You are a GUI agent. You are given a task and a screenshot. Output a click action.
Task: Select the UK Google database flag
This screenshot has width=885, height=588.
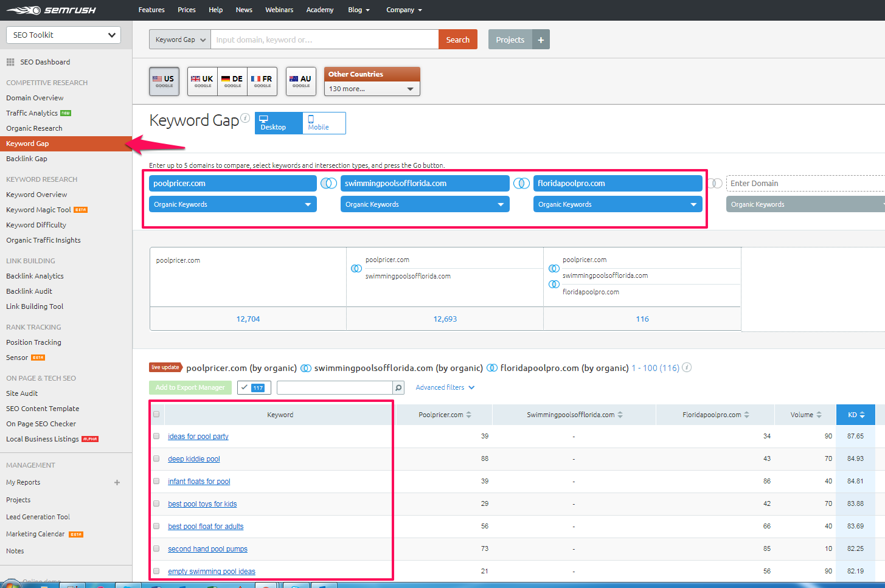pyautogui.click(x=203, y=81)
